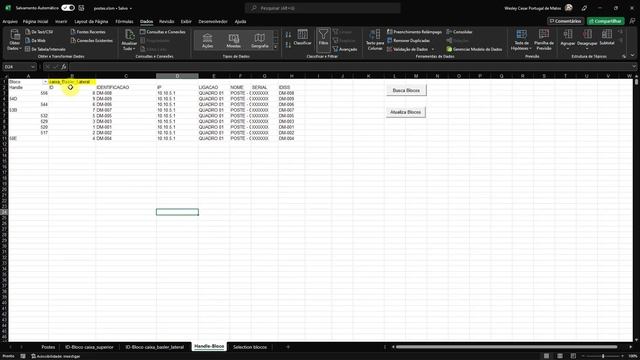
Task: Open the Arquivo menu
Action: [10, 22]
